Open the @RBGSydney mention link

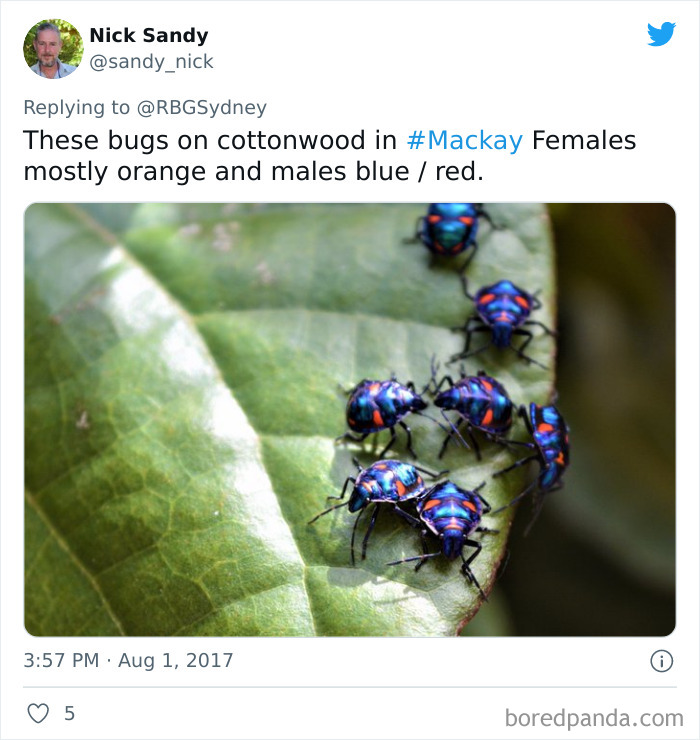coord(202,108)
